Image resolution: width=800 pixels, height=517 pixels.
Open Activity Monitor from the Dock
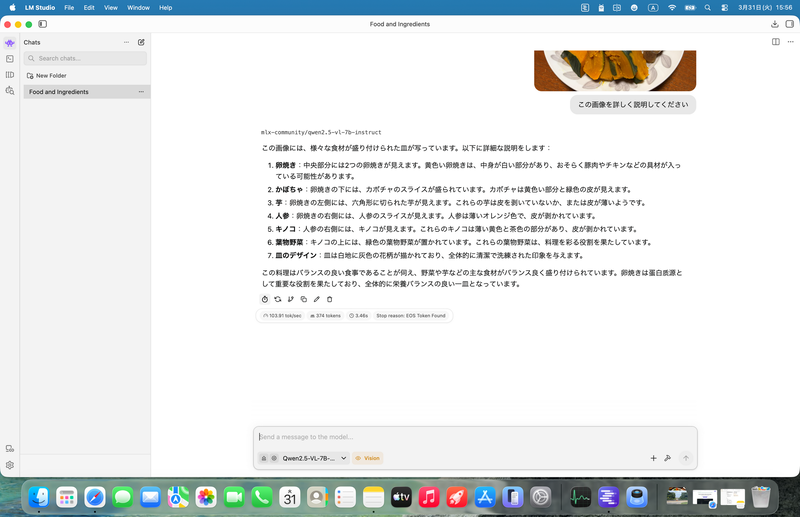(x=580, y=497)
